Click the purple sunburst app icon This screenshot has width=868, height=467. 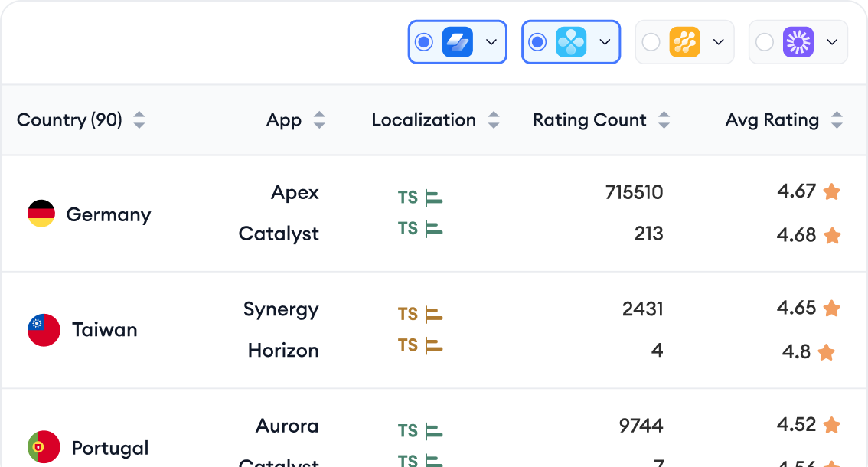click(798, 42)
